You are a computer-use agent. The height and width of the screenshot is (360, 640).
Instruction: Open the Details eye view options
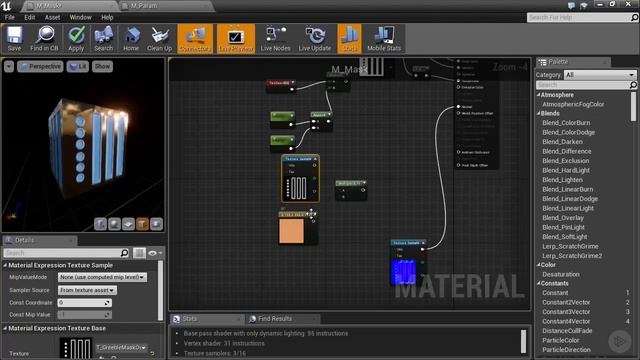(x=154, y=253)
